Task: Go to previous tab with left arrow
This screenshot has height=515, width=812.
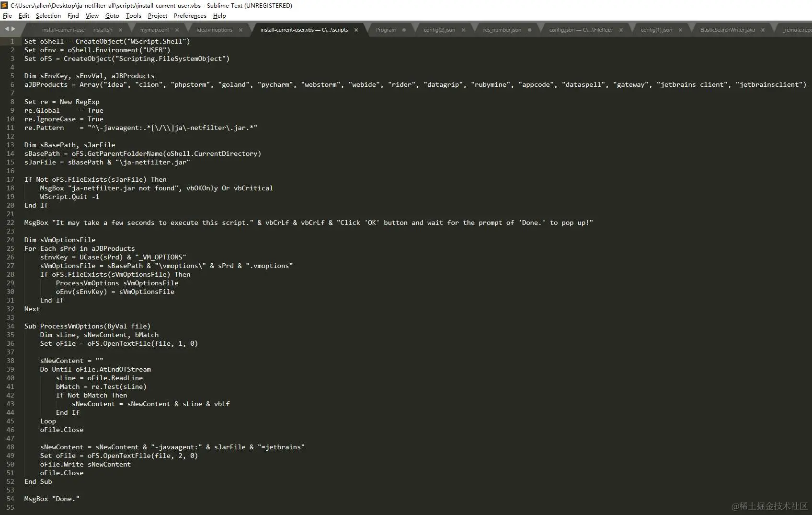Action: [x=7, y=29]
